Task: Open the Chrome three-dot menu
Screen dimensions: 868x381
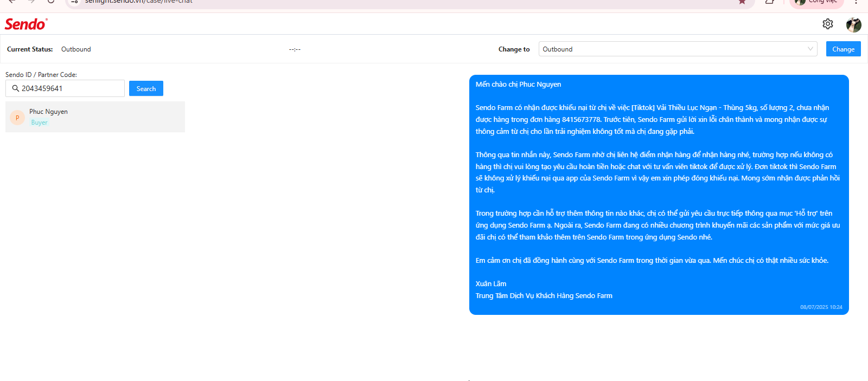Action: coord(856,2)
